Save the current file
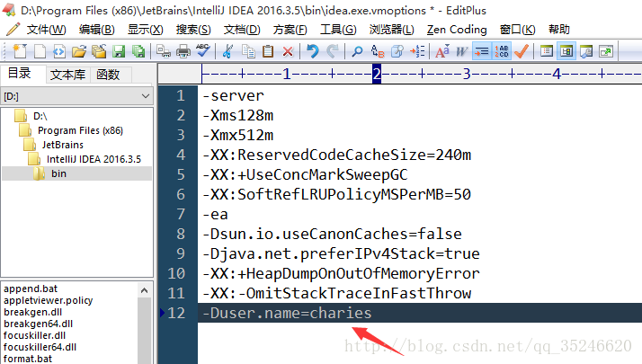Image resolution: width=642 pixels, height=364 pixels. click(119, 51)
